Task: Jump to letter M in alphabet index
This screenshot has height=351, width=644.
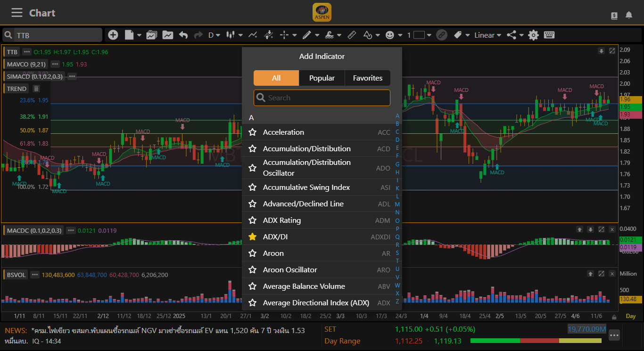Action: click(397, 204)
